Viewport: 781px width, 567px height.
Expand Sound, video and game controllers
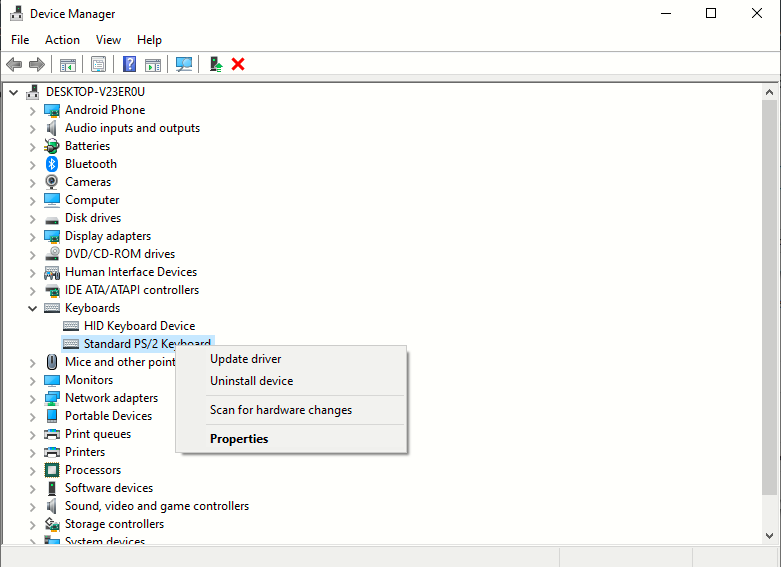pos(32,507)
